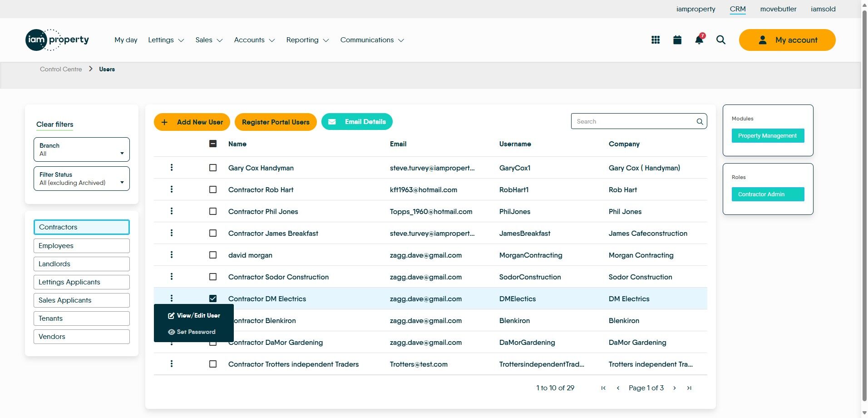
Task: Click the Register Portal Users button
Action: 276,122
